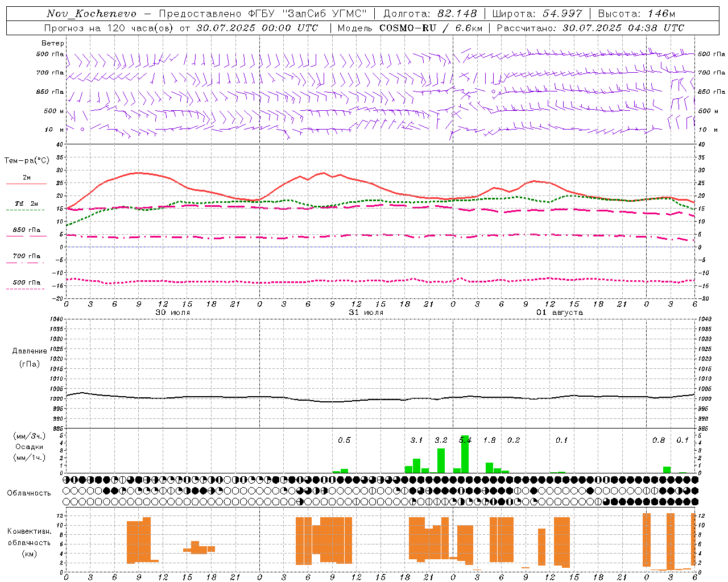Click the (мм/1ч.) precipitation unit label
This screenshot has width=728, height=582.
[x=30, y=458]
